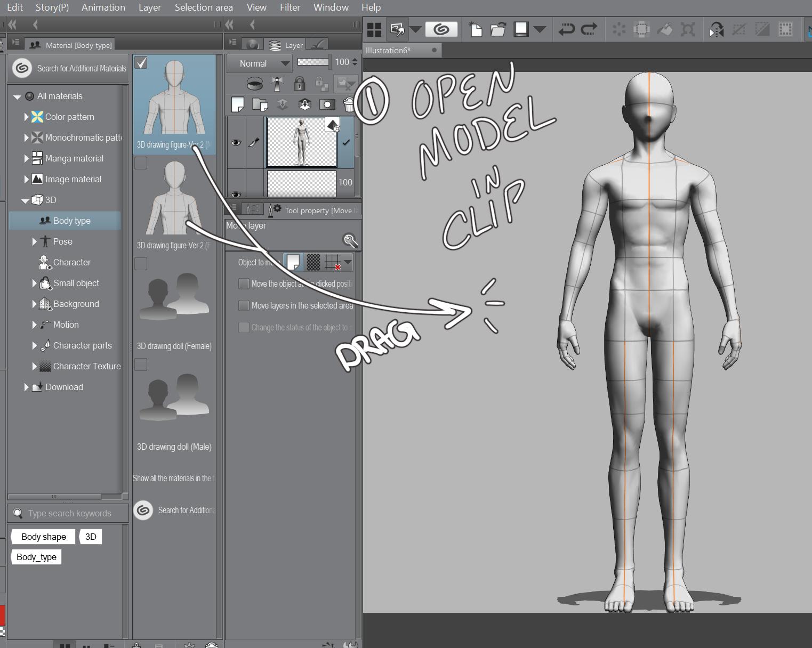This screenshot has width=812, height=648.
Task: Expand the Download materials category
Action: click(27, 387)
